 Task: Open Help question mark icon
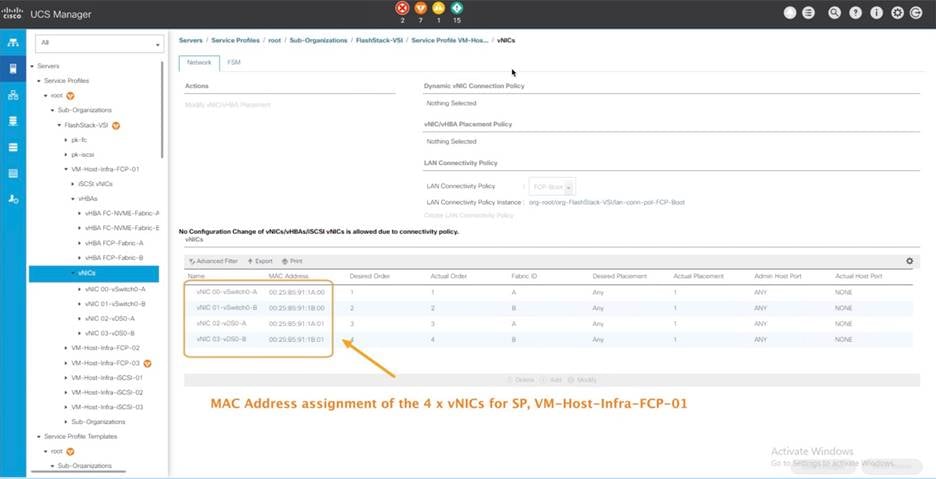855,13
